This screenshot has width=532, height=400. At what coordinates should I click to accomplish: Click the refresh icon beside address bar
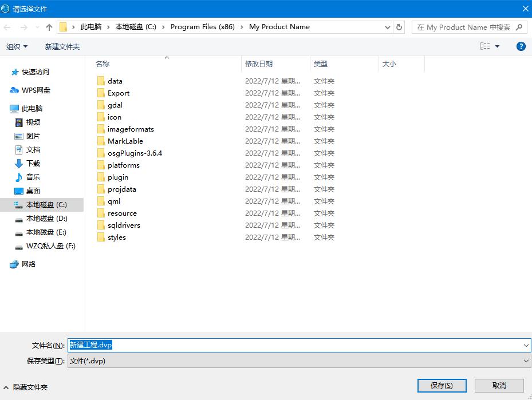pyautogui.click(x=399, y=27)
